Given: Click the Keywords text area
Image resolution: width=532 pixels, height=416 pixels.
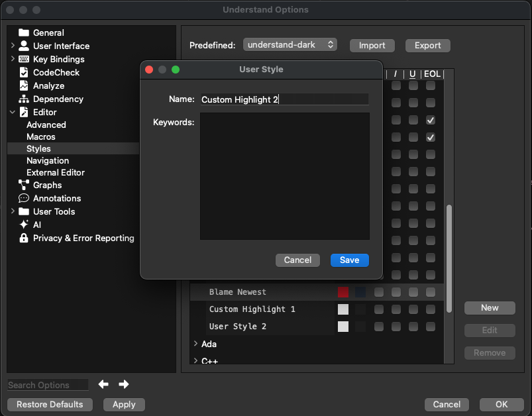Looking at the screenshot, I should (x=285, y=176).
